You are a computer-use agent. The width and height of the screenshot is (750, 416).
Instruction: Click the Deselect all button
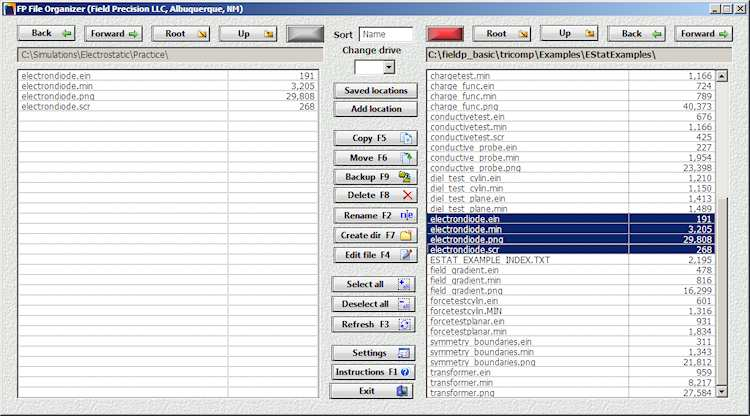[x=373, y=304]
